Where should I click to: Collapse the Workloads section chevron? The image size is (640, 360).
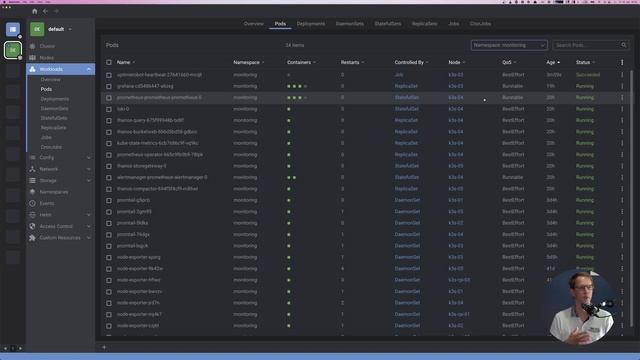(89, 69)
